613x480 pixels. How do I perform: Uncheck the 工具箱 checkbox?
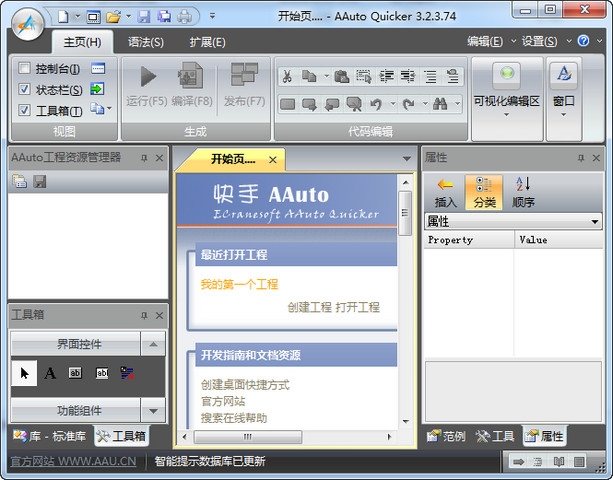click(24, 109)
